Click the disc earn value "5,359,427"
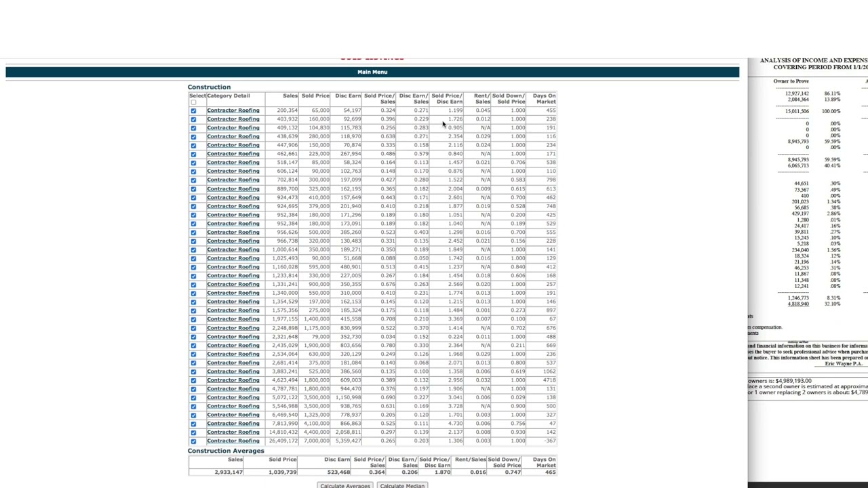 (348, 441)
